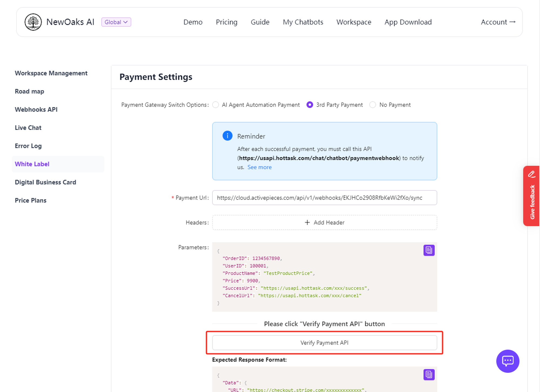Copy the Expected Response Format code

[x=429, y=374]
